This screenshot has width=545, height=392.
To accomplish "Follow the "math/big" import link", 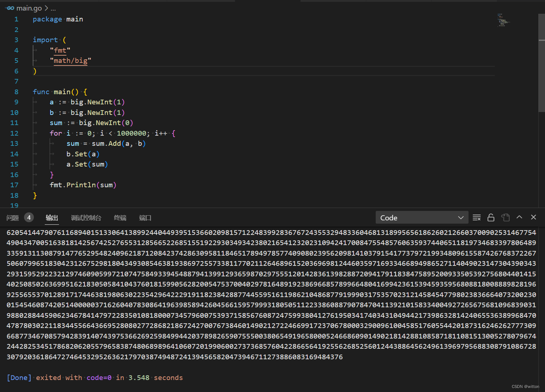I will [71, 61].
